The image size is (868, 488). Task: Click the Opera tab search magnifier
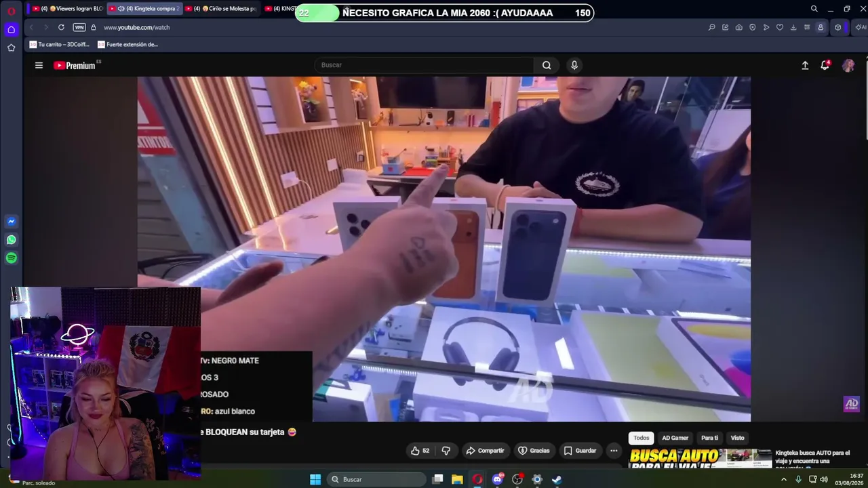coord(814,9)
